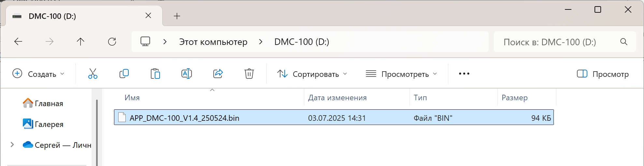This screenshot has height=166, width=644.
Task: Expand the Сергей OneDrive tree item
Action: point(12,145)
